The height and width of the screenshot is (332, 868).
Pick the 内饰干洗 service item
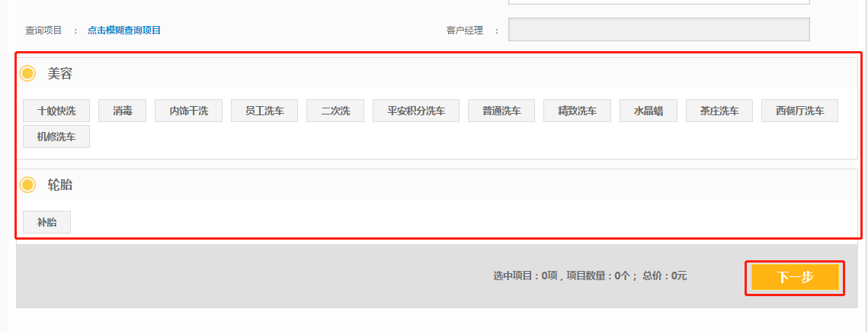point(188,111)
